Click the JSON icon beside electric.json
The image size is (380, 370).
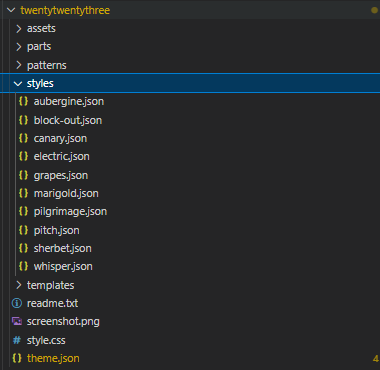(x=23, y=156)
